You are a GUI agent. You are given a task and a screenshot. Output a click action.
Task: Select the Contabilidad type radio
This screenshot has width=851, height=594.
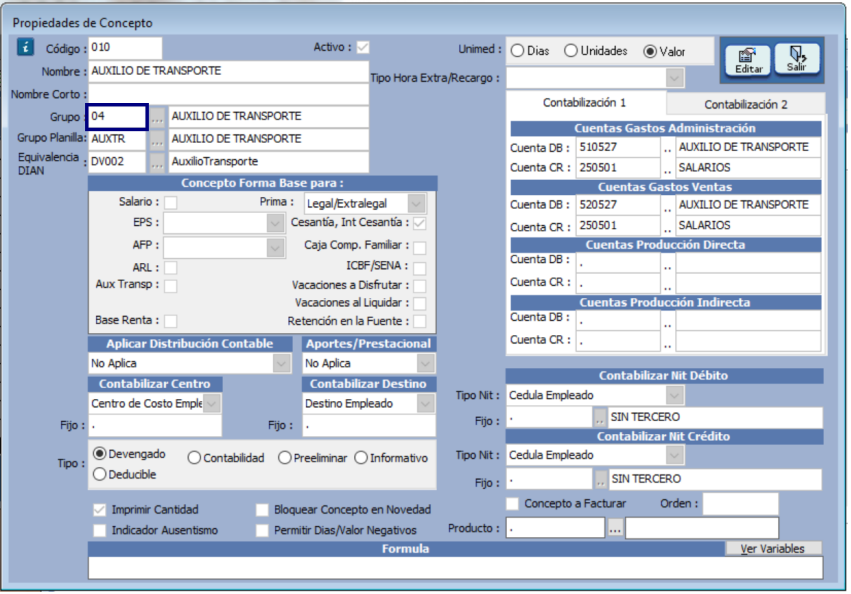tap(194, 458)
